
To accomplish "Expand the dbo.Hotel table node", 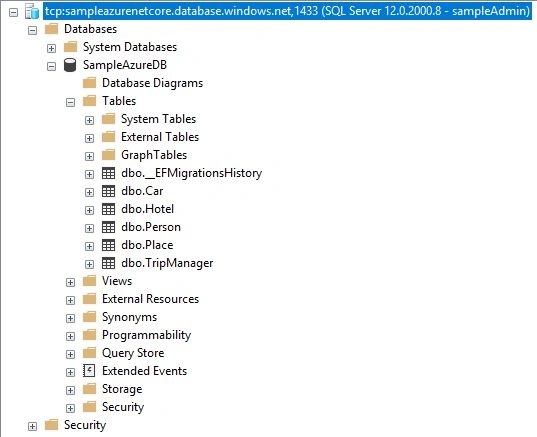I will click(x=89, y=211).
